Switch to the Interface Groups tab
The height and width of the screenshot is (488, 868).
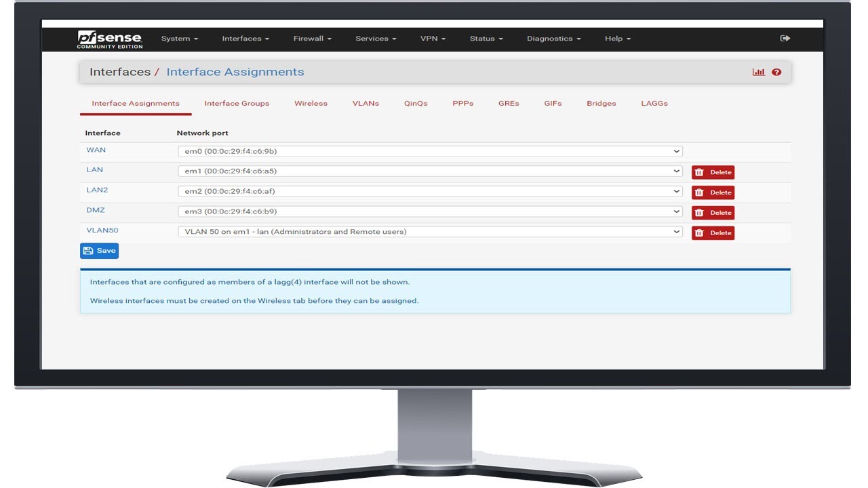coord(237,104)
